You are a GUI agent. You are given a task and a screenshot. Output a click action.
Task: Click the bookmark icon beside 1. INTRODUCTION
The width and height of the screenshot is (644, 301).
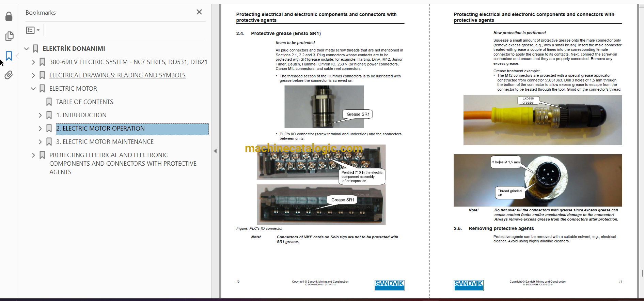(49, 115)
